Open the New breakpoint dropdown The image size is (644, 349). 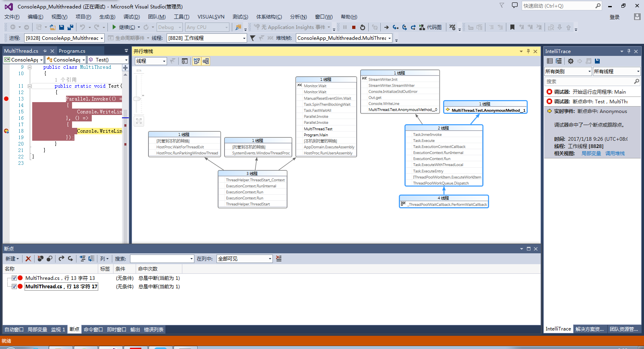click(12, 259)
